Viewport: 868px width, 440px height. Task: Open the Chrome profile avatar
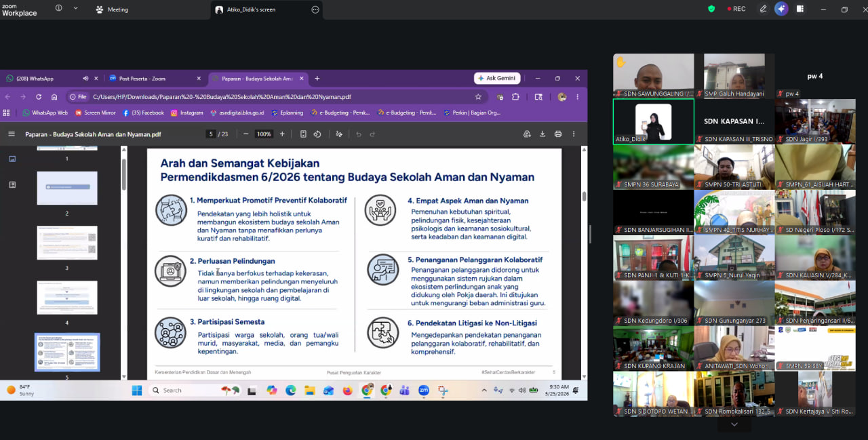pos(561,97)
